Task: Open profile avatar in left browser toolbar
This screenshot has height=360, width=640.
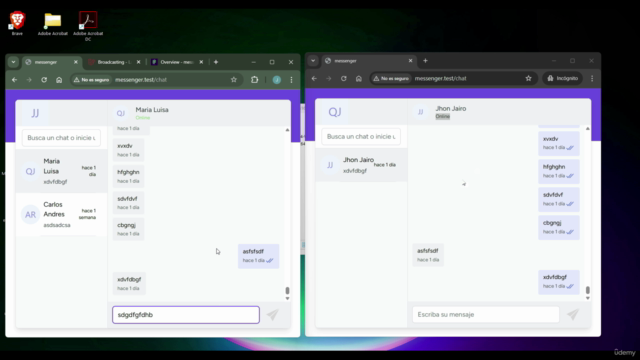Action: point(277,80)
